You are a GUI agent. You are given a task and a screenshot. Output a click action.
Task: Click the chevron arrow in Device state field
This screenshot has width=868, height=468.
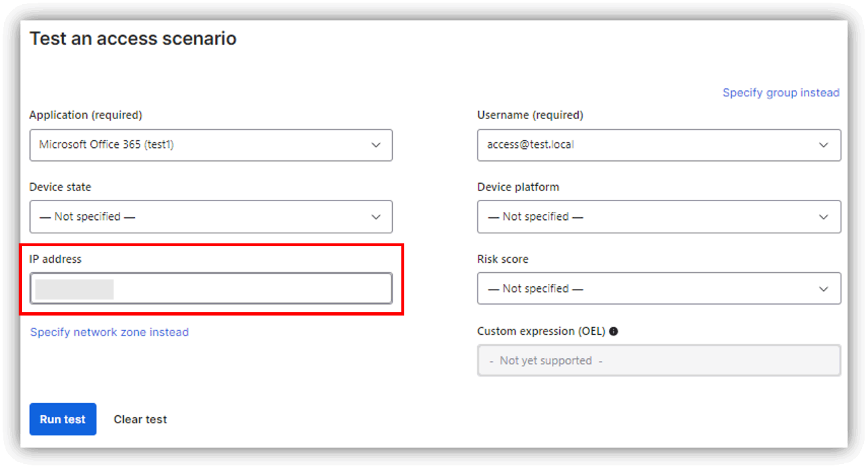pos(376,217)
